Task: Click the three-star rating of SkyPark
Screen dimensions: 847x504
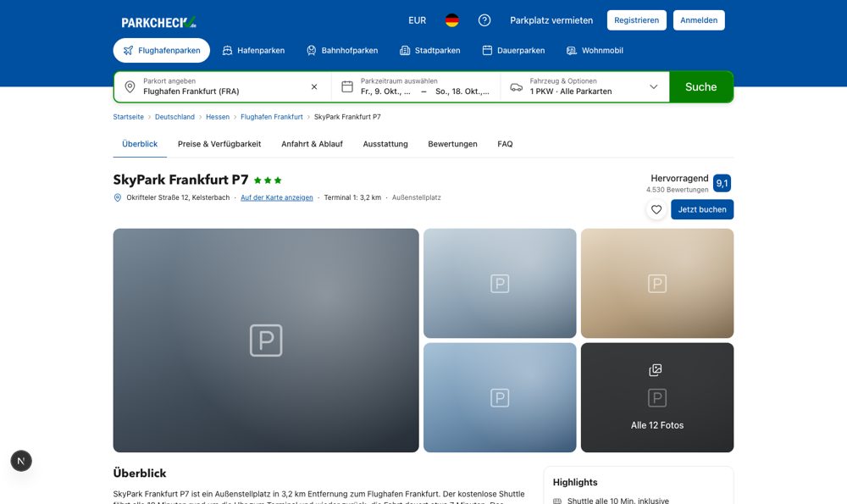Action: pos(268,180)
